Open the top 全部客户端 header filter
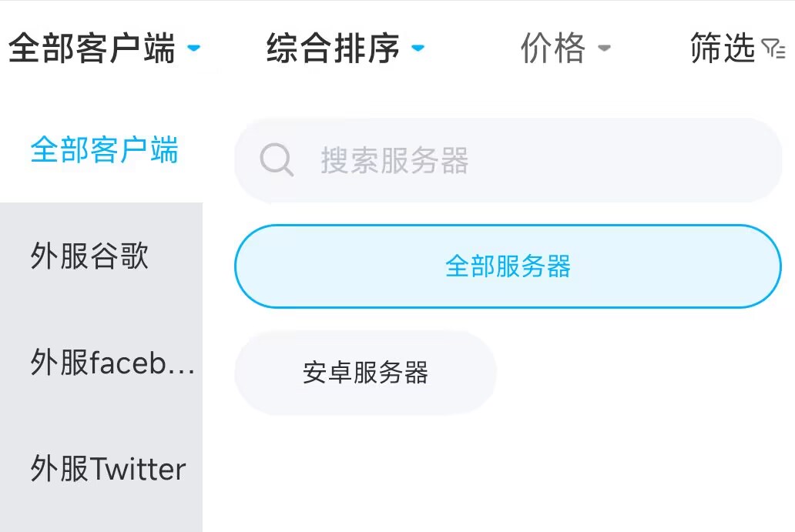This screenshot has width=795, height=532. (92, 49)
